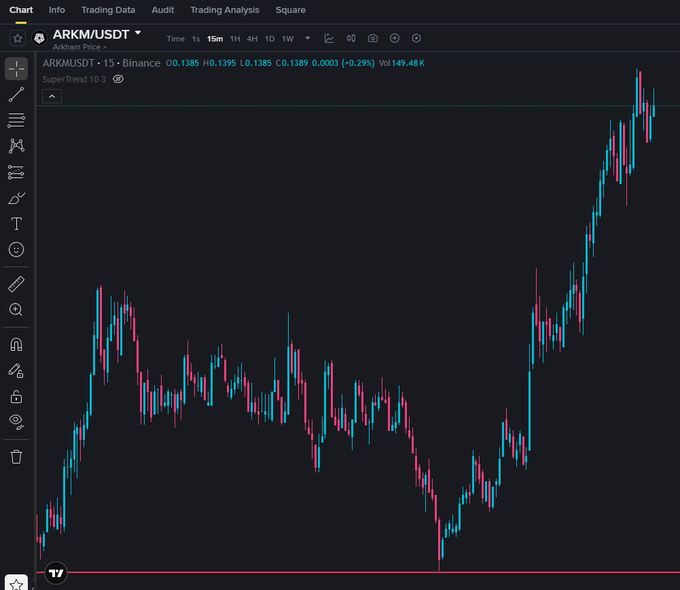Open the Arkham Price link

(x=79, y=47)
